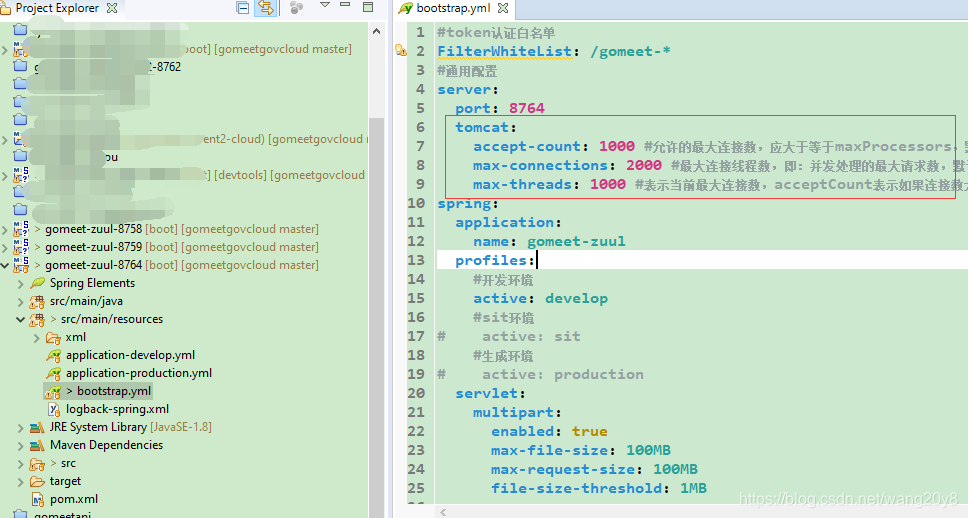Click xml folder icon
Image resolution: width=968 pixels, height=518 pixels.
click(x=54, y=338)
